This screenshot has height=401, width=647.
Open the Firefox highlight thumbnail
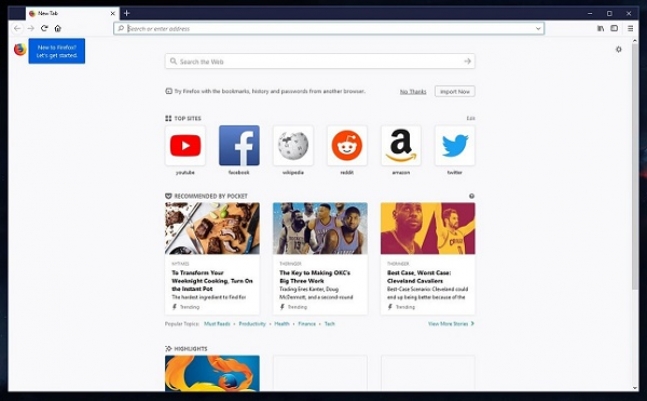(213, 373)
